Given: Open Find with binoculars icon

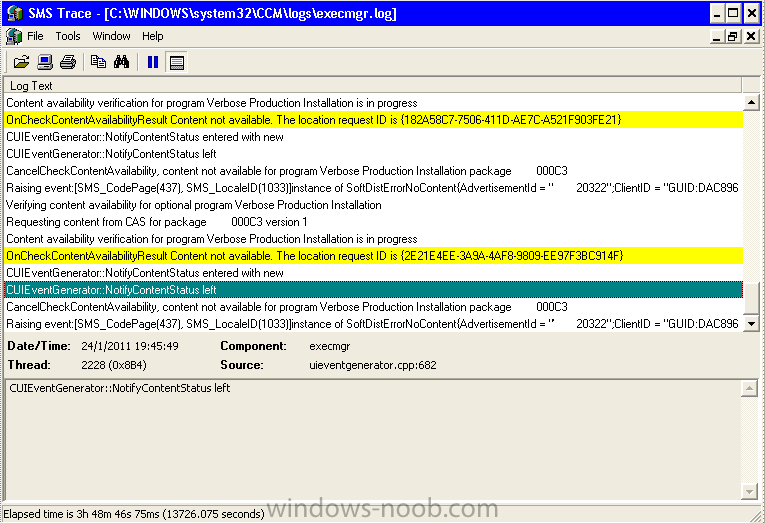Looking at the screenshot, I should coord(121,62).
